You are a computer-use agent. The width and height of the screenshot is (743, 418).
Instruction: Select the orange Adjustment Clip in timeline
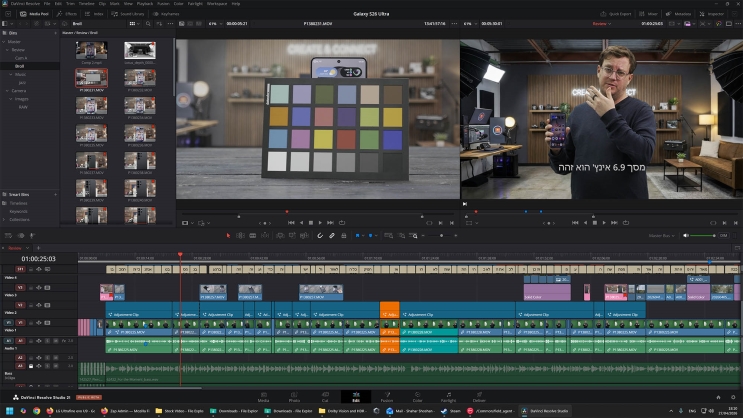pos(390,310)
